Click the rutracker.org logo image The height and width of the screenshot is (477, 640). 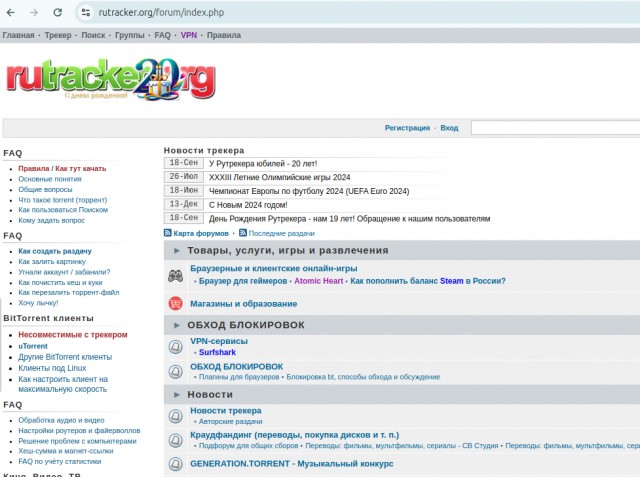pos(111,80)
